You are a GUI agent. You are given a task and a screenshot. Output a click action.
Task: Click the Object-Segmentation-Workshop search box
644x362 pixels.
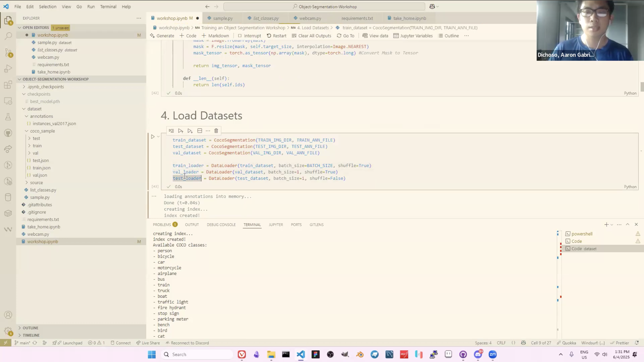click(324, 7)
